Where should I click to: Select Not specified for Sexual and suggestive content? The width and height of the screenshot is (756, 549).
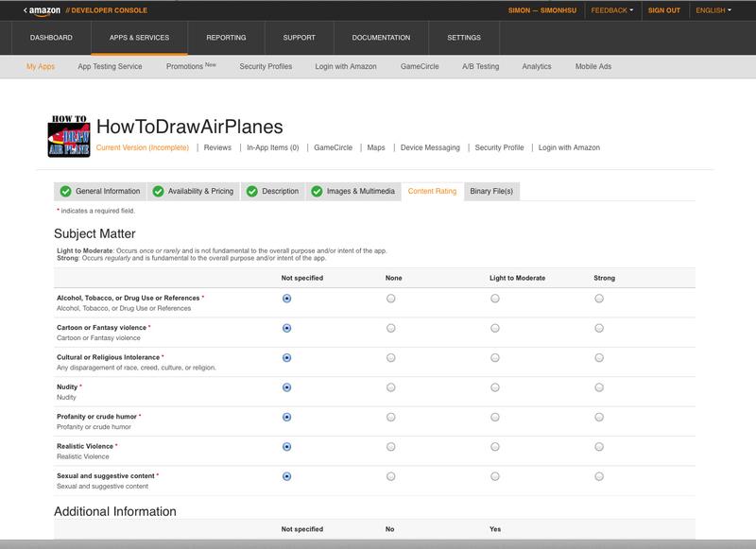click(x=287, y=476)
